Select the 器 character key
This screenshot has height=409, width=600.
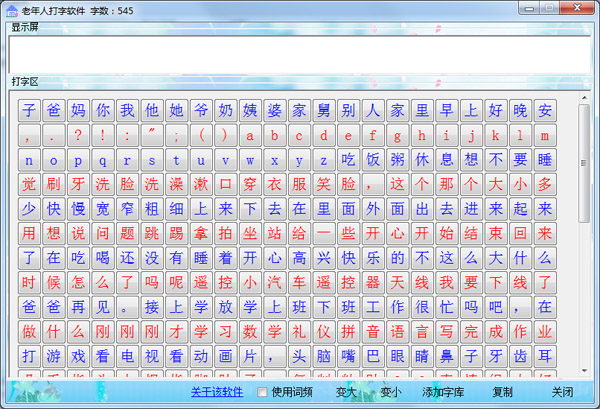373,283
